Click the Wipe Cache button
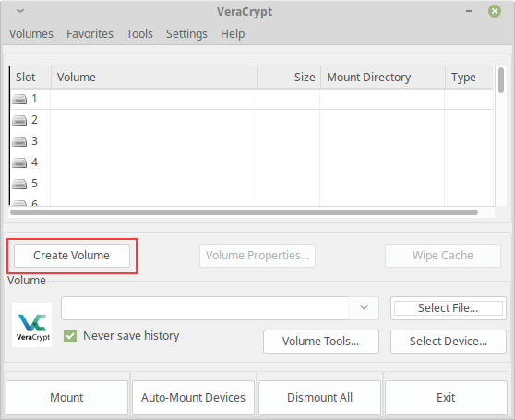 [x=443, y=256]
